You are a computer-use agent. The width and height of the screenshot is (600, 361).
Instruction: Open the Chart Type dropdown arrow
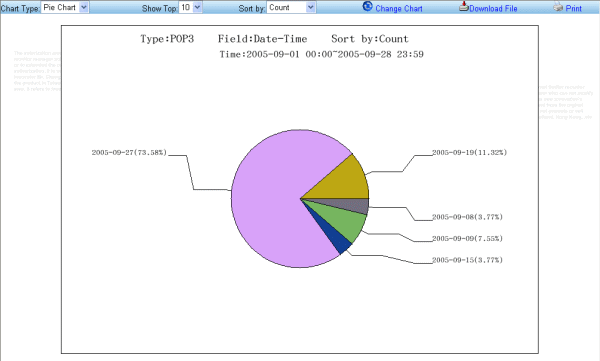84,7
